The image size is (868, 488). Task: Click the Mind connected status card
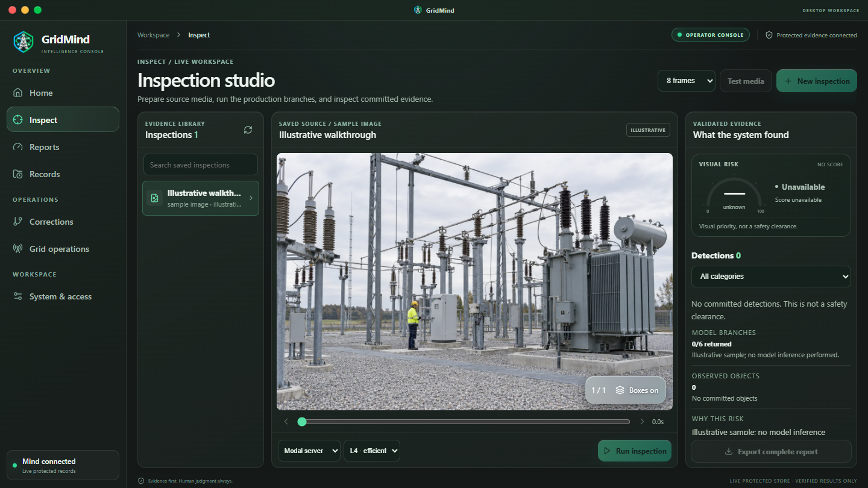point(63,466)
